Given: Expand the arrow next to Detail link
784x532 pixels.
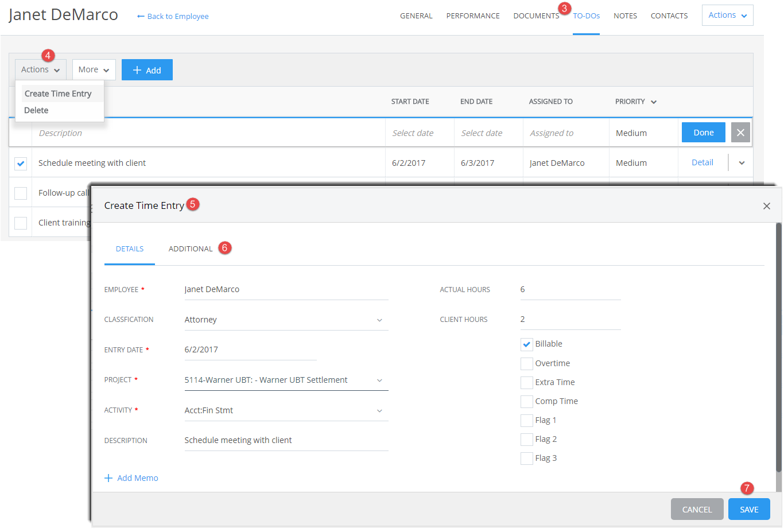Looking at the screenshot, I should click(x=742, y=163).
